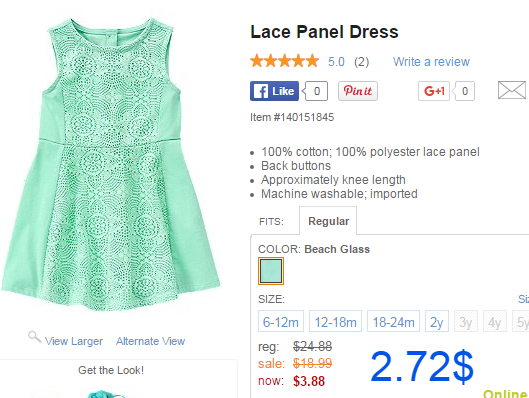The height and width of the screenshot is (398, 529).
Task: Select size 6-12m
Action: (281, 321)
